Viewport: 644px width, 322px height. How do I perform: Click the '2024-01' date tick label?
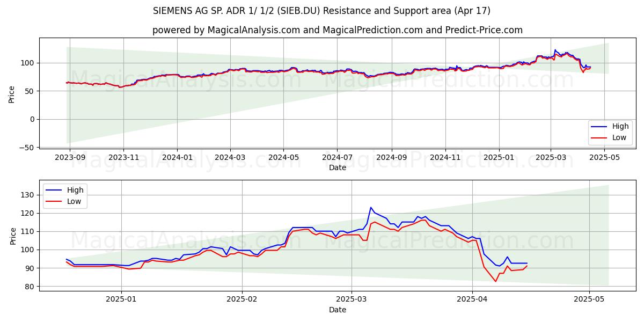177,158
